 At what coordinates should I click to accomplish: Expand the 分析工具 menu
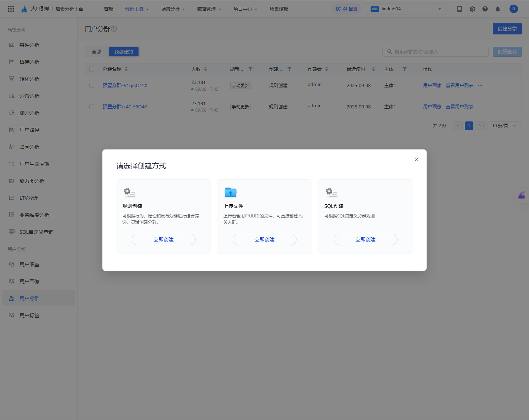pyautogui.click(x=137, y=9)
